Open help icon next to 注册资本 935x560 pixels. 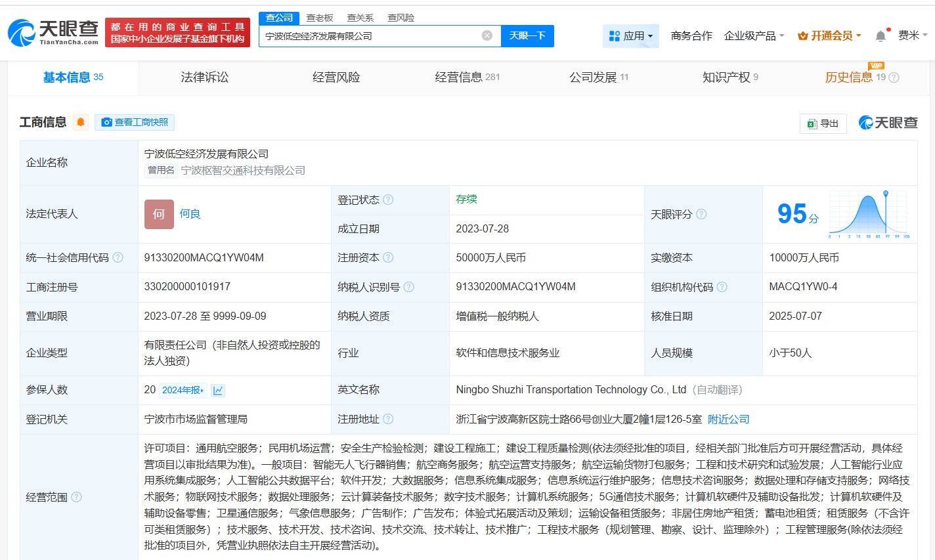coord(388,257)
